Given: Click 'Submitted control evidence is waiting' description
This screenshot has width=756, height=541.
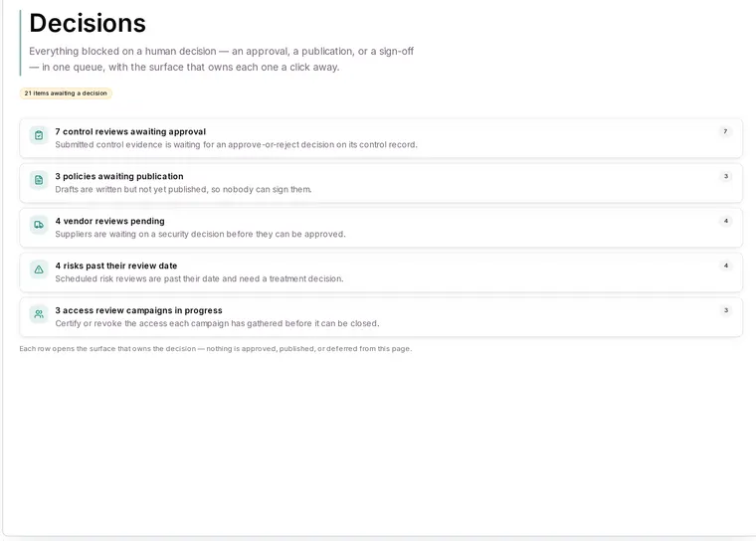Looking at the screenshot, I should pos(237,144).
